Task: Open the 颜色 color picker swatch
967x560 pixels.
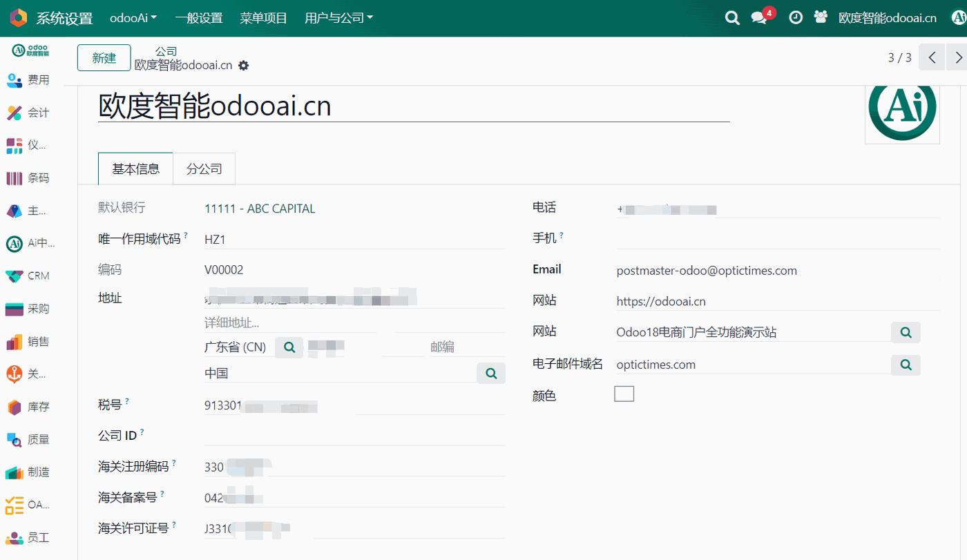Action: [x=624, y=394]
